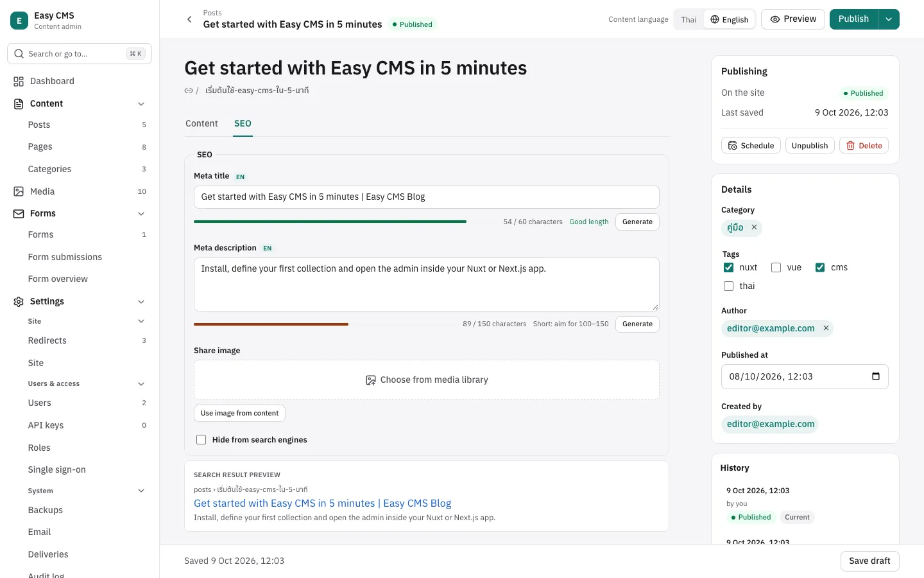
Task: Remove editor@example.com from the Author field
Action: [826, 328]
